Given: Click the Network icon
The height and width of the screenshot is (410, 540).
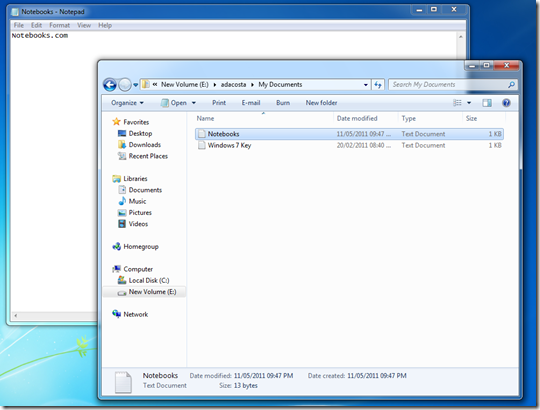Looking at the screenshot, I should tap(116, 314).
